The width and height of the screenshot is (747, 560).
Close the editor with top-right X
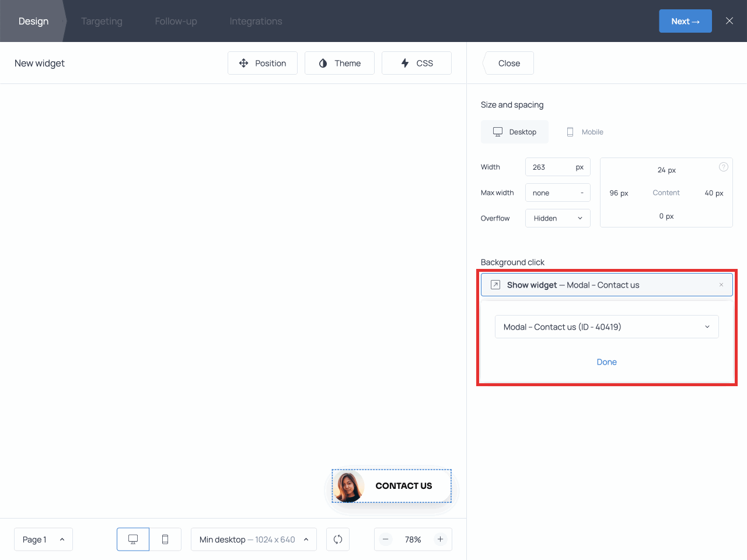729,21
